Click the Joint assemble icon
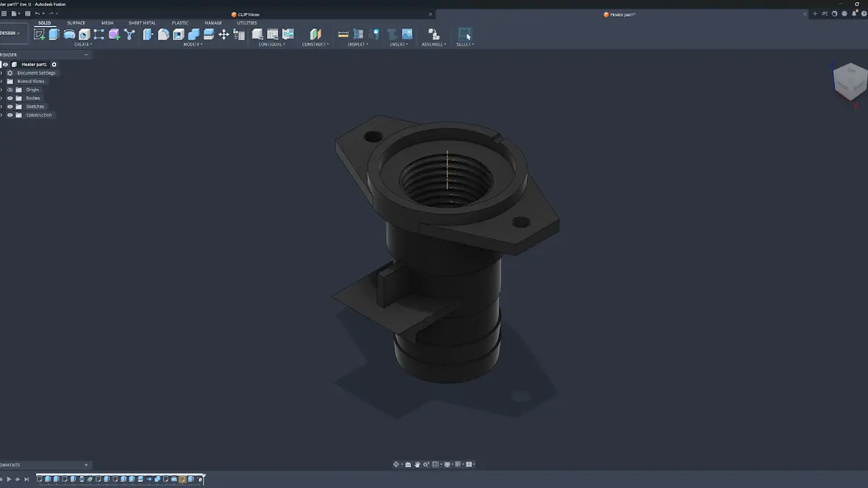 [433, 34]
